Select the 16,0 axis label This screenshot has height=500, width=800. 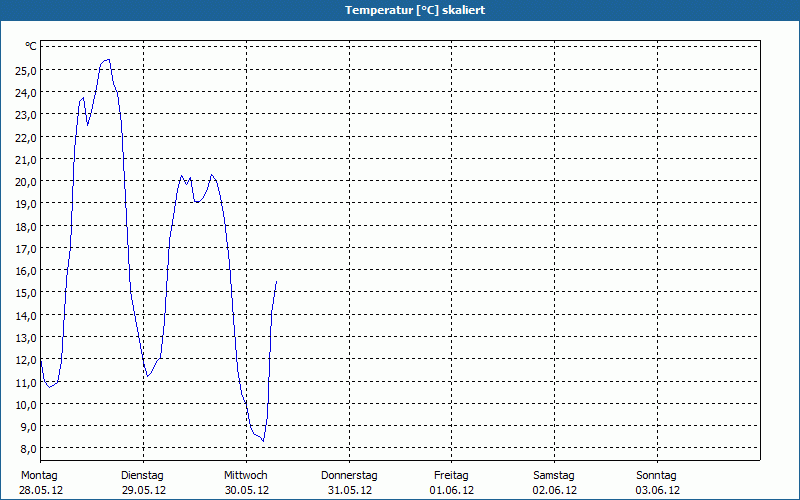[26, 271]
